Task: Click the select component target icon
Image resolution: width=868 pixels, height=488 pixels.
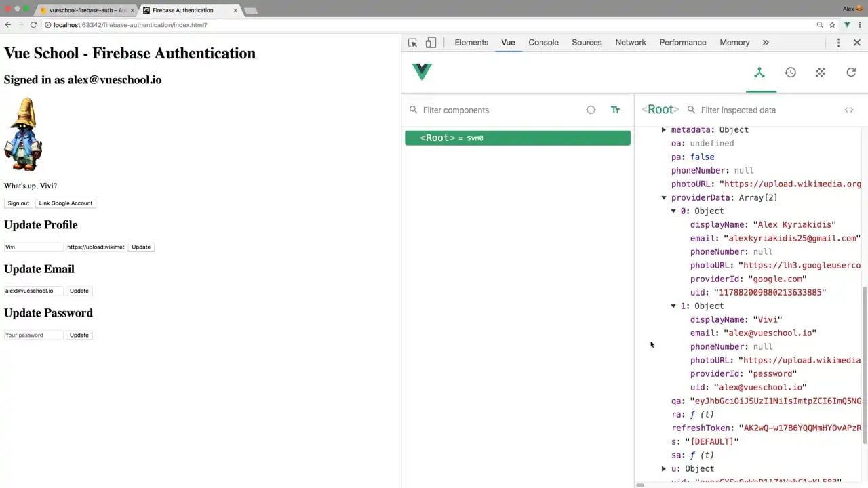Action: (591, 110)
